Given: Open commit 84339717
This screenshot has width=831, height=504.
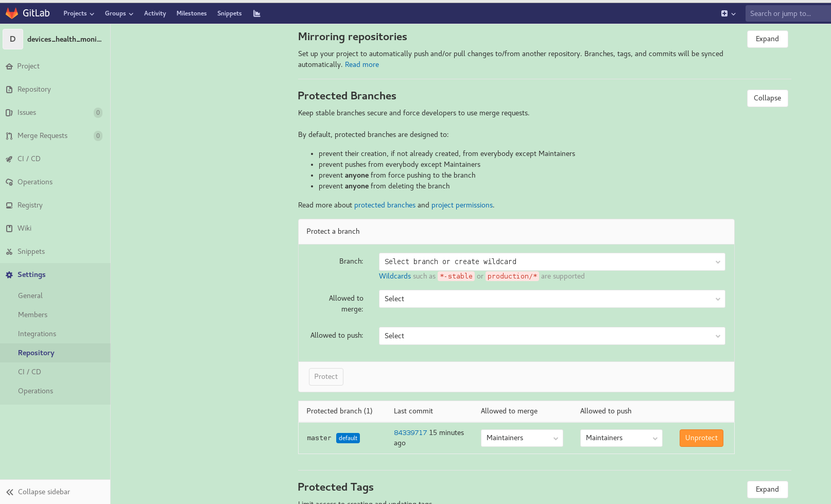Looking at the screenshot, I should point(410,432).
